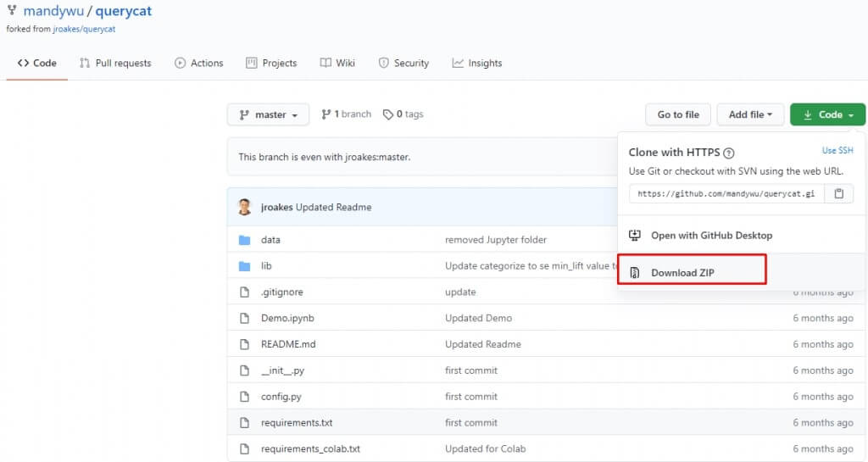The height and width of the screenshot is (462, 868).
Task: Copy the clone URL with clipboard icon
Action: [838, 193]
